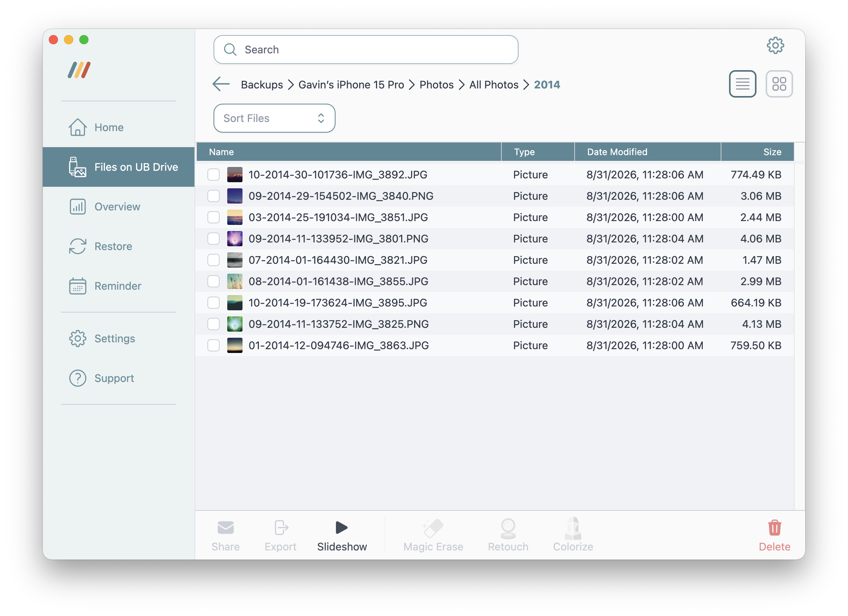Click the Files on UB Drive icon
The image size is (848, 616).
(x=77, y=167)
